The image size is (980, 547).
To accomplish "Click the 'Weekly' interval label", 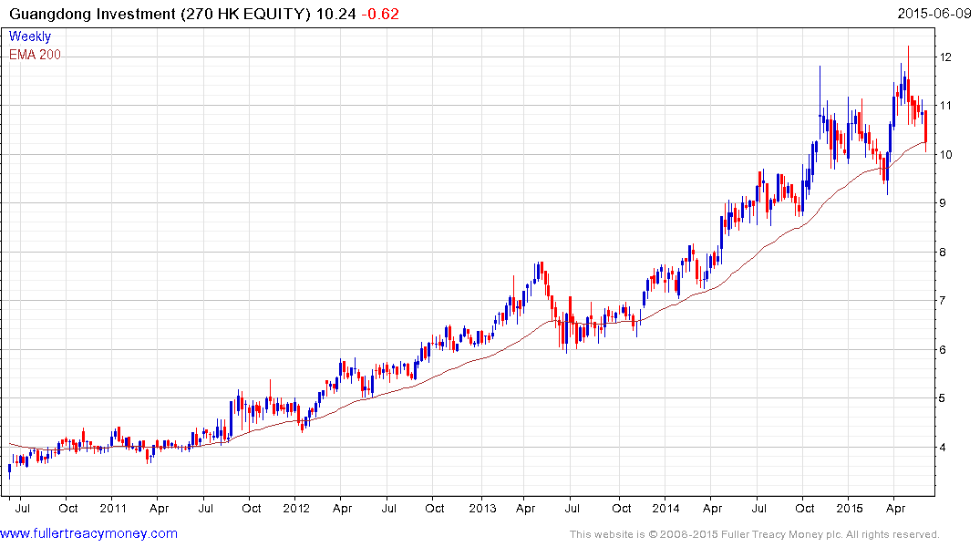I will [30, 36].
